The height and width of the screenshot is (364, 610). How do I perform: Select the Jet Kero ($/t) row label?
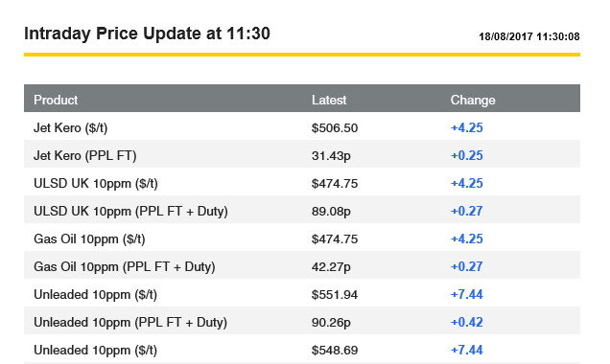70,127
